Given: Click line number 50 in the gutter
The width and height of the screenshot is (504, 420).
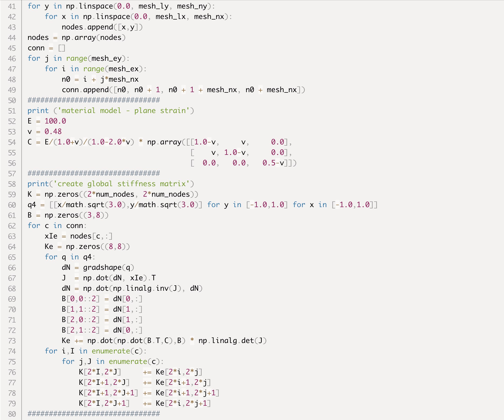Looking at the screenshot, I should pyautogui.click(x=12, y=100).
